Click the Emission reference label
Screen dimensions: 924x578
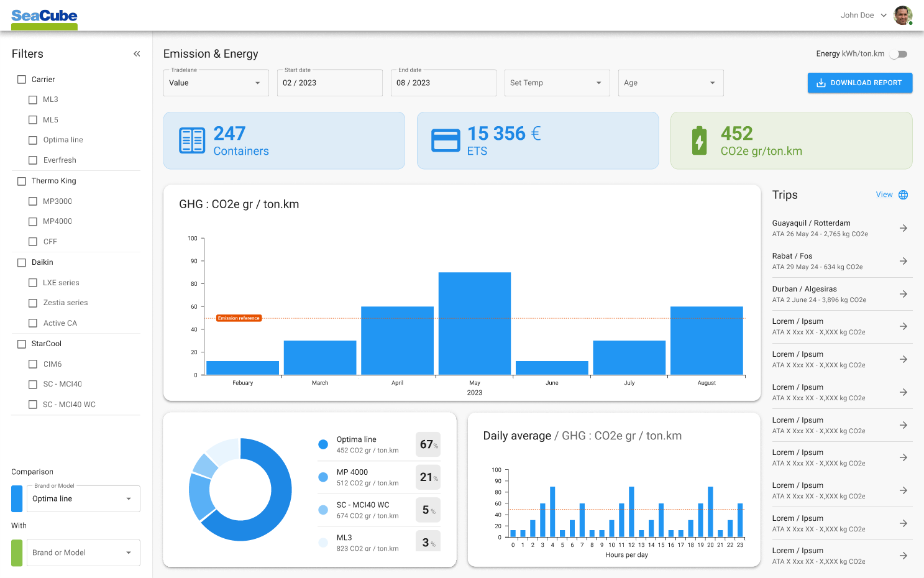click(x=239, y=318)
